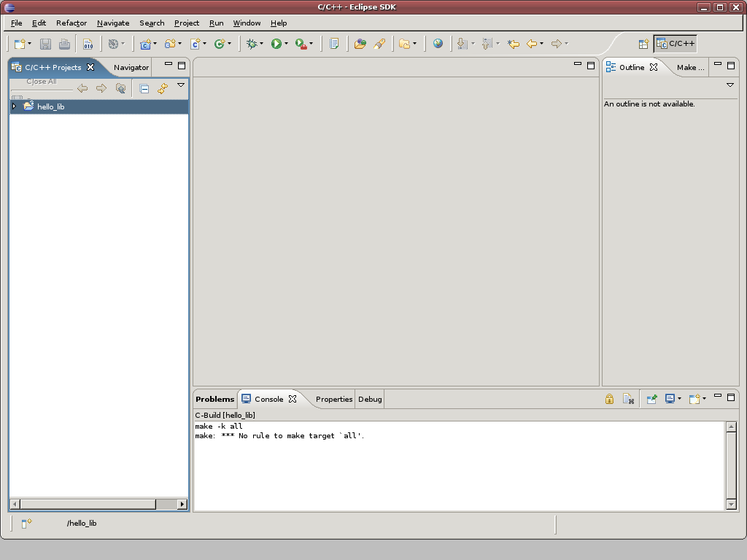Click the C-Build [hello_lib] console title

pos(225,415)
